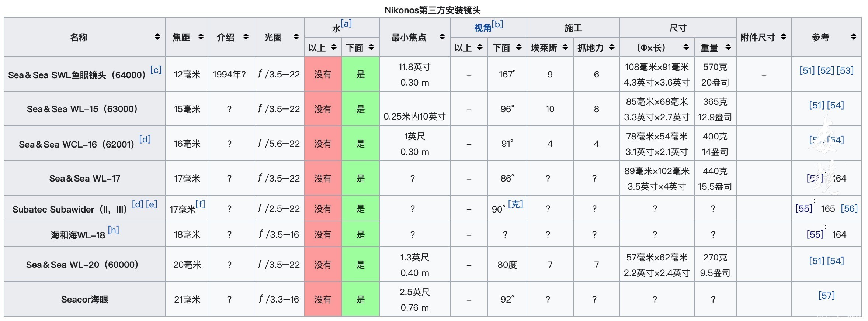Click footnote [克] beside 90° angle
This screenshot has width=868, height=321.
515,204
